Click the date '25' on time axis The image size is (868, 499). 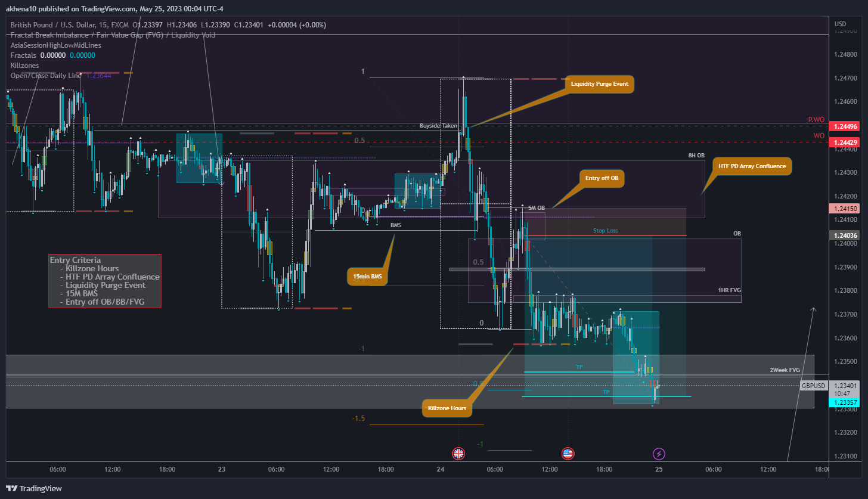tap(659, 470)
